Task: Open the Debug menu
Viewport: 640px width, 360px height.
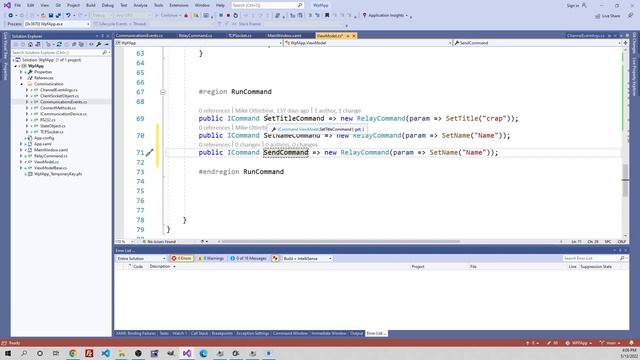Action: tap(108, 5)
